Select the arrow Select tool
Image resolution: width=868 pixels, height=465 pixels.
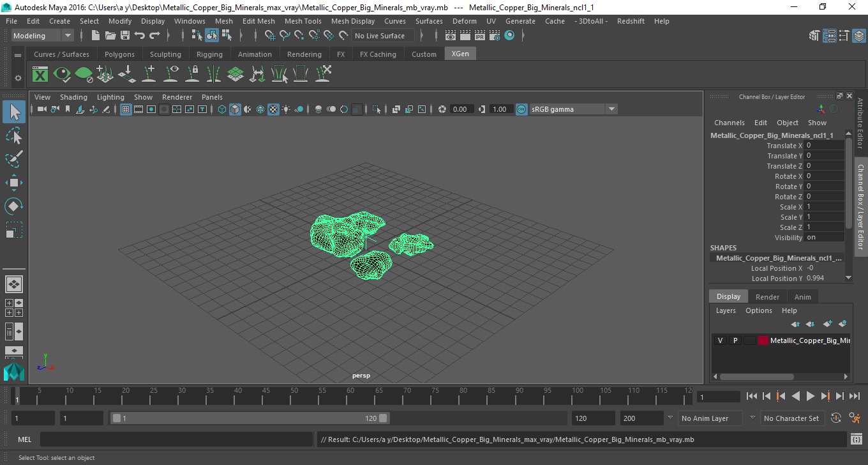(14, 112)
